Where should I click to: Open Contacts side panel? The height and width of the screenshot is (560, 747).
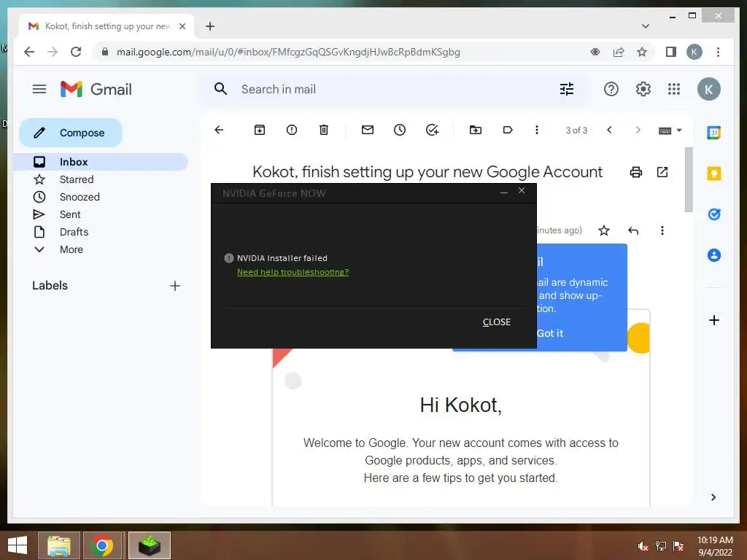713,255
